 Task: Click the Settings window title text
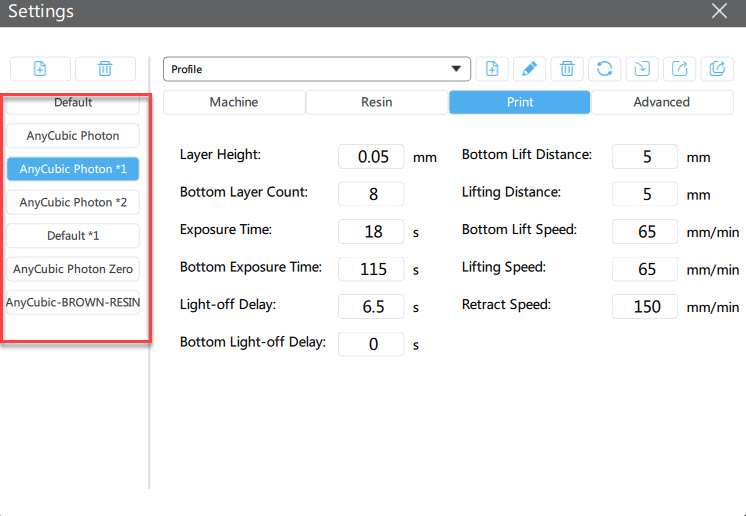pos(41,11)
